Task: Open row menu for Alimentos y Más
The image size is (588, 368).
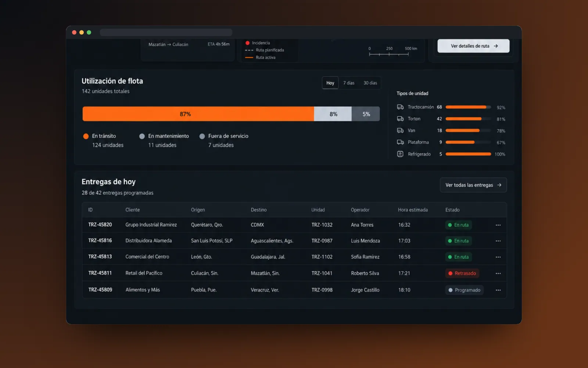Action: point(498,290)
